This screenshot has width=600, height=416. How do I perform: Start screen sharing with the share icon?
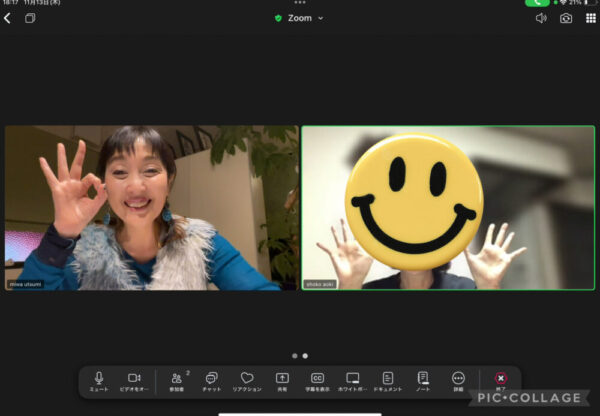point(282,380)
